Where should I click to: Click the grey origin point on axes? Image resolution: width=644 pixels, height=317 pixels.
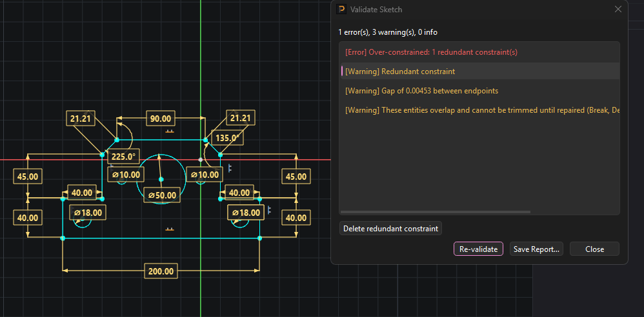[x=201, y=160]
